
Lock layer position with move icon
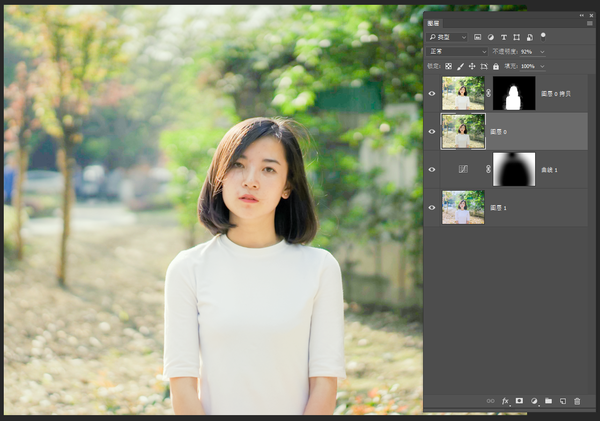pos(472,66)
